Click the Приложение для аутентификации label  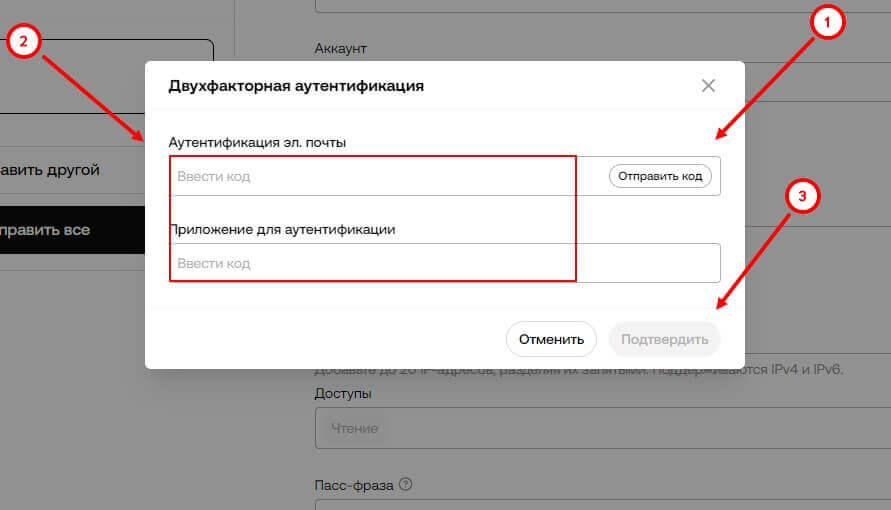(x=283, y=229)
